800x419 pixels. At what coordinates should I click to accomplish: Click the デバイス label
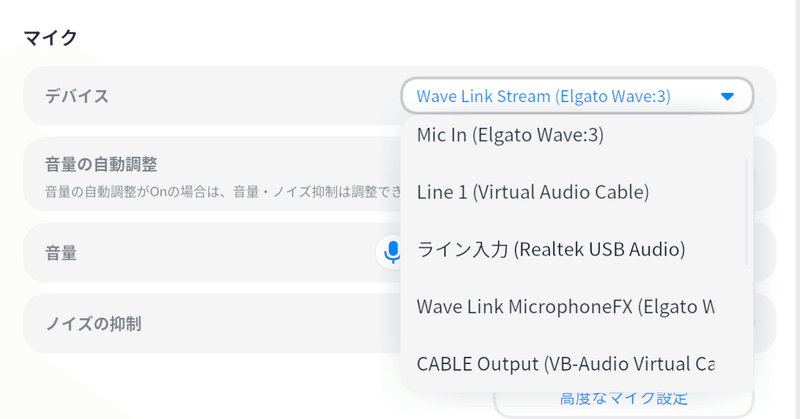point(77,97)
